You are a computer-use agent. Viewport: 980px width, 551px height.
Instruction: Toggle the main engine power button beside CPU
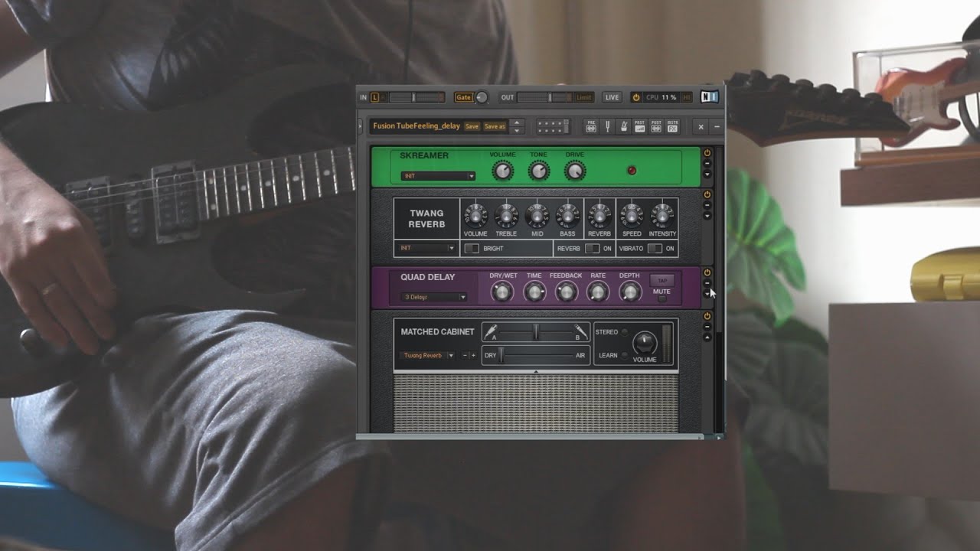[x=636, y=97]
